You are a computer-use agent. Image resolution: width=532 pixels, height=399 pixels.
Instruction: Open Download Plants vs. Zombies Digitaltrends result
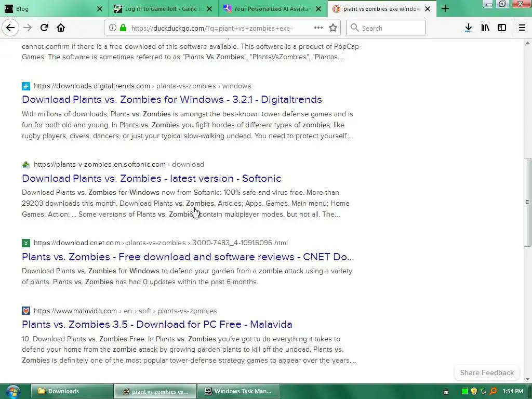[172, 99]
